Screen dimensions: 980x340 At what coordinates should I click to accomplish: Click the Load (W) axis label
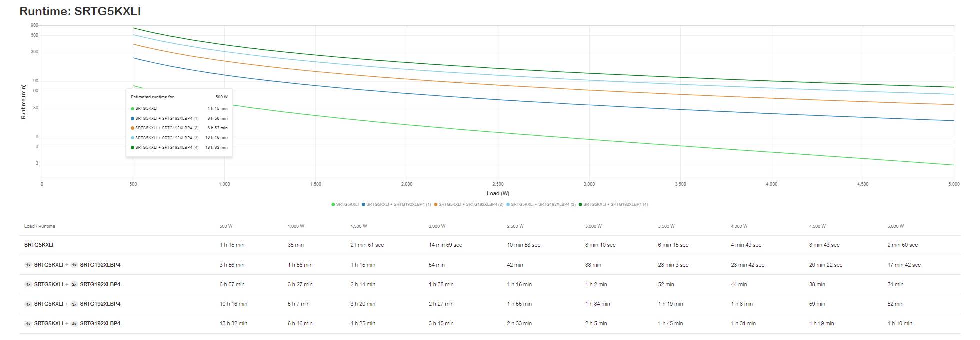click(498, 193)
